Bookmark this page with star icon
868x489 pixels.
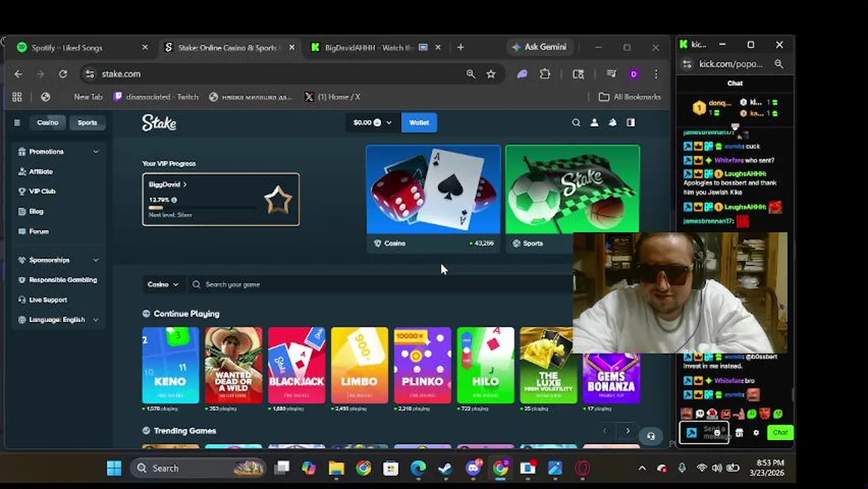(x=491, y=74)
